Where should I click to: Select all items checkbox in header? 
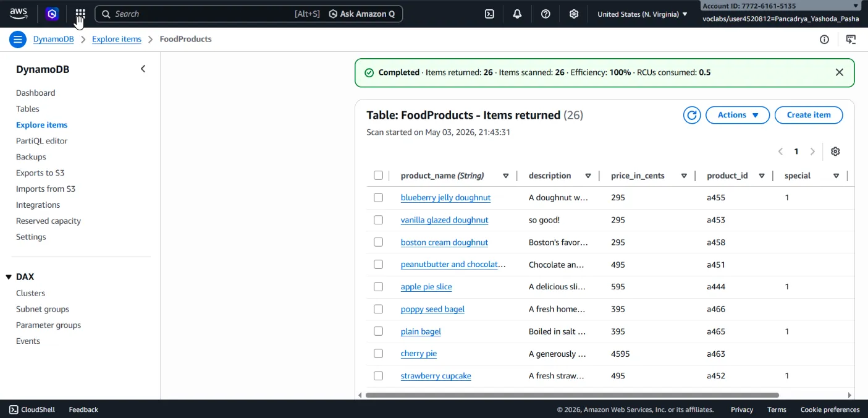tap(378, 176)
